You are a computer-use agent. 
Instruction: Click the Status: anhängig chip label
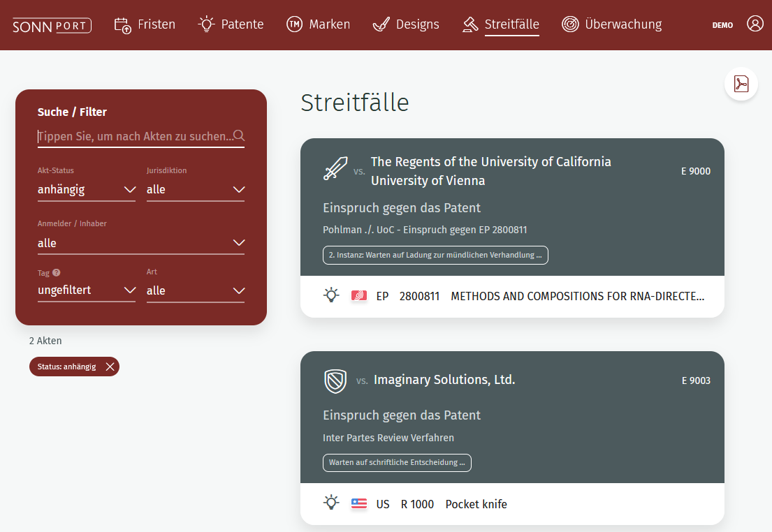click(66, 367)
